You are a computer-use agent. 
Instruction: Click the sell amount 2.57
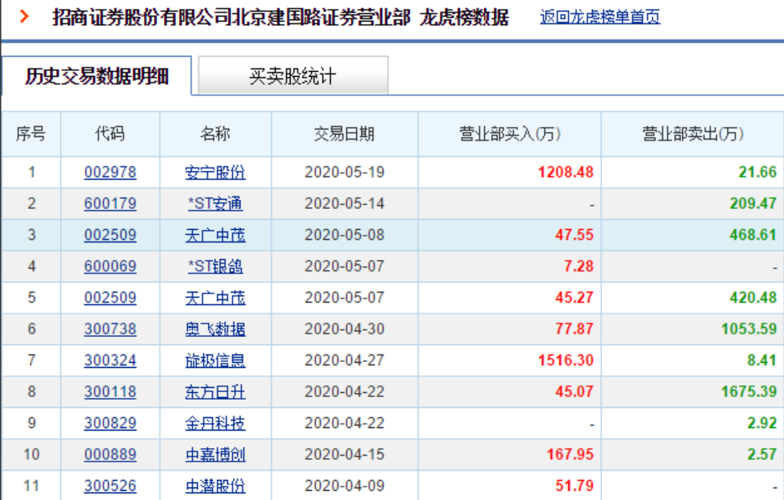point(762,454)
